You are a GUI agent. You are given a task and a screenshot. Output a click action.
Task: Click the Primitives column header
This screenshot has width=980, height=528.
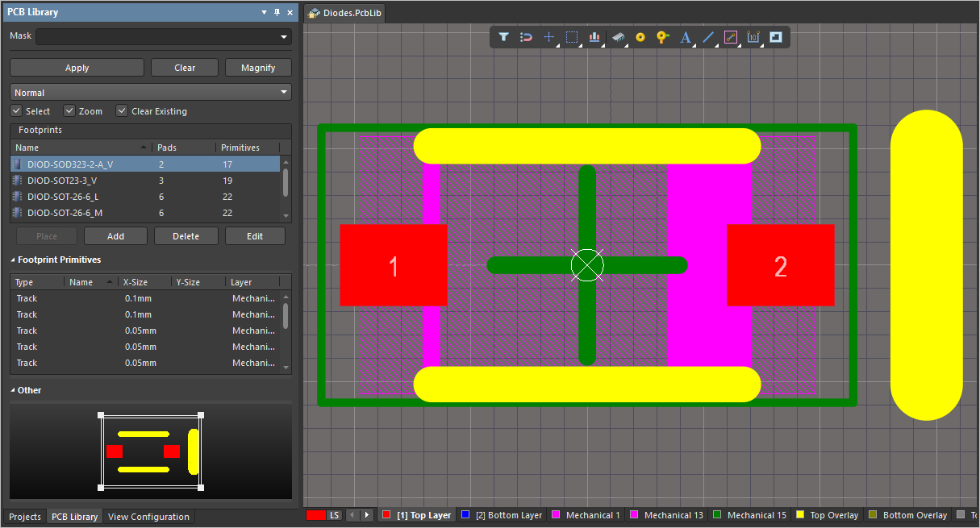point(248,148)
